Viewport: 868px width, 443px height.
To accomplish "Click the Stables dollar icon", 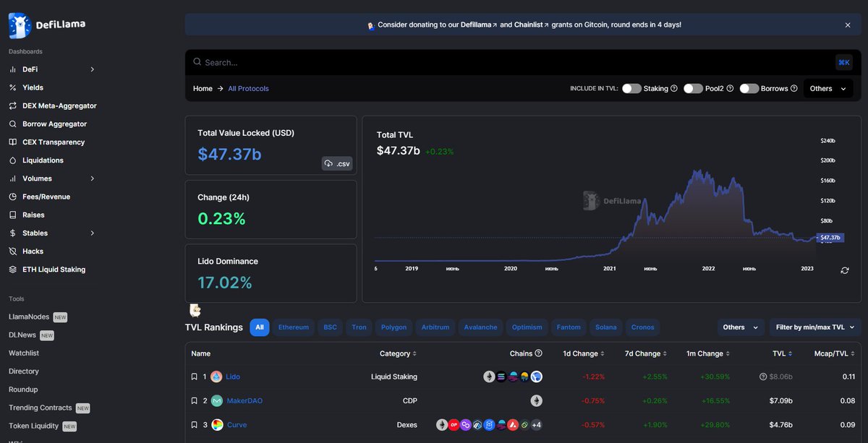I will click(13, 233).
